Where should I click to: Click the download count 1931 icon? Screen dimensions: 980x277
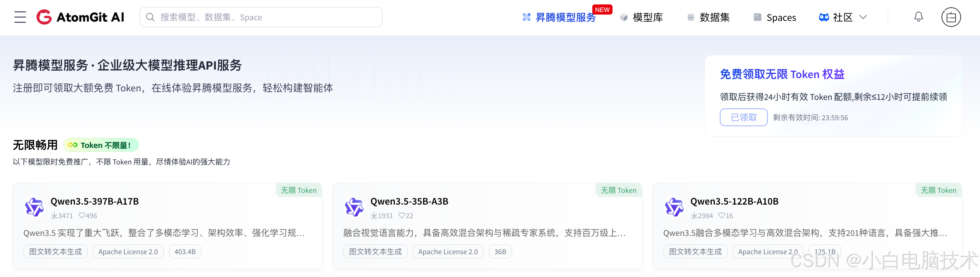[x=374, y=216]
